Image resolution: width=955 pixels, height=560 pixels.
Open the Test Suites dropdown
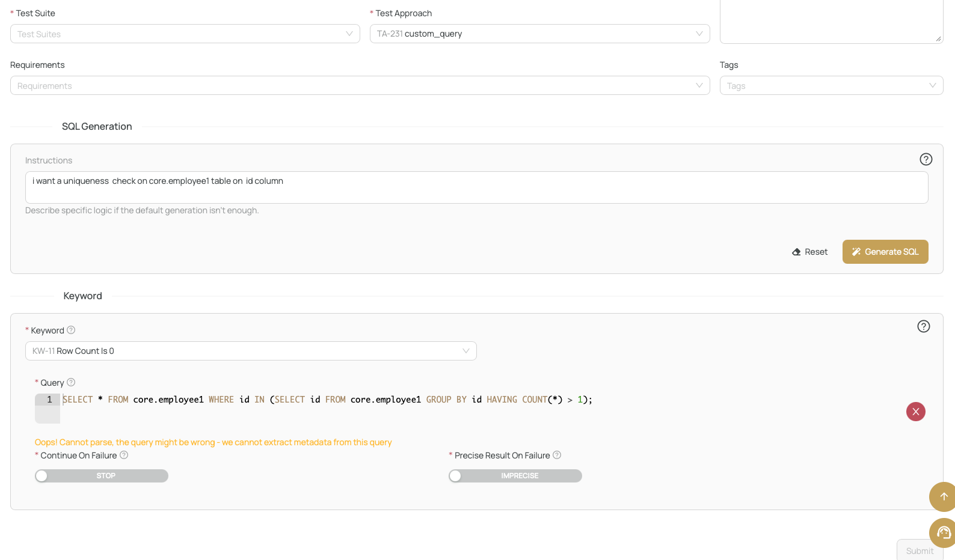(x=185, y=34)
